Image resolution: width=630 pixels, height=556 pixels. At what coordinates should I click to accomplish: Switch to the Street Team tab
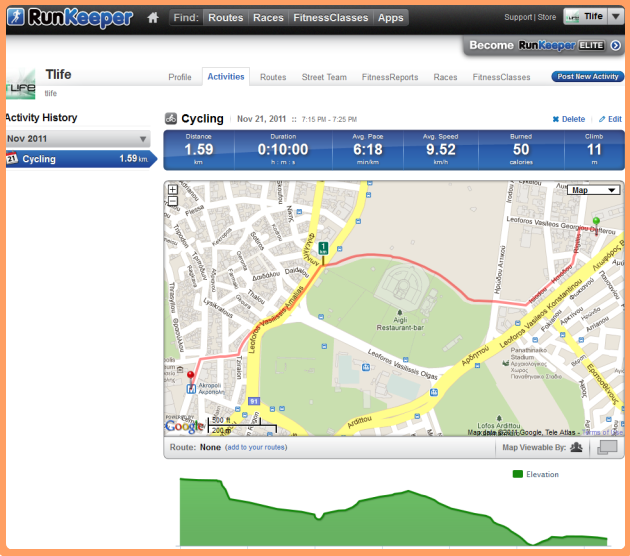click(x=324, y=77)
